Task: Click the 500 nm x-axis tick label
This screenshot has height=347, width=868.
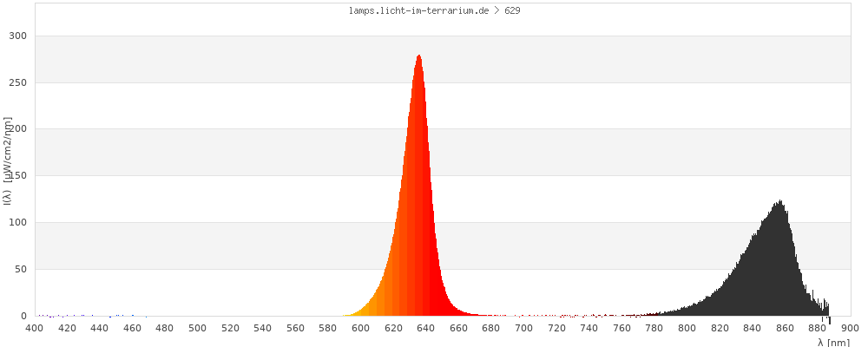Action: (x=198, y=328)
